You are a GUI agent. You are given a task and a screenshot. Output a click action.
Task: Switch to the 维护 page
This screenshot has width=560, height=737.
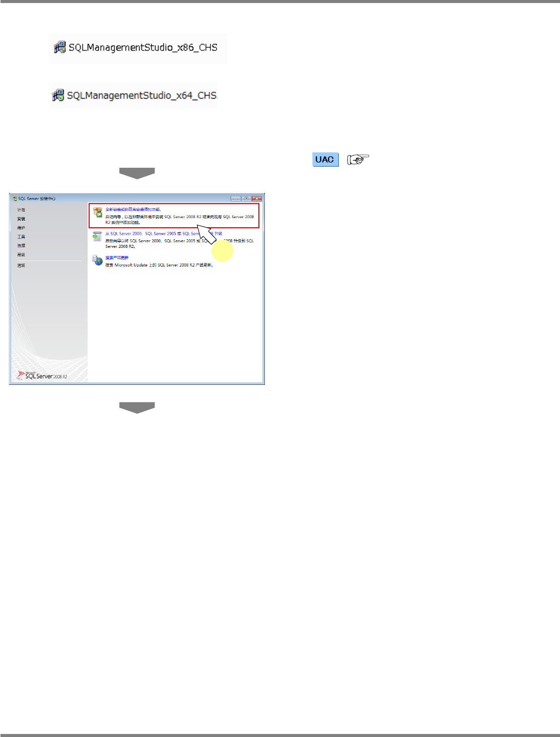(21, 228)
